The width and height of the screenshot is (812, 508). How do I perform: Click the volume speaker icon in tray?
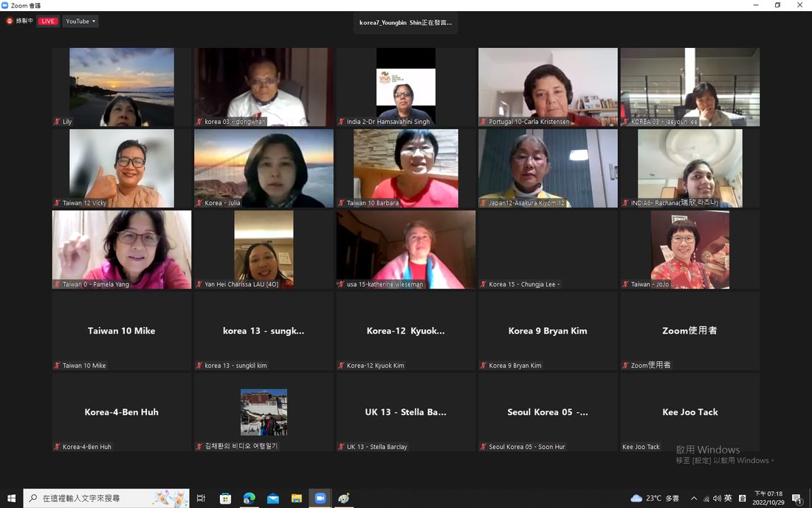[717, 498]
